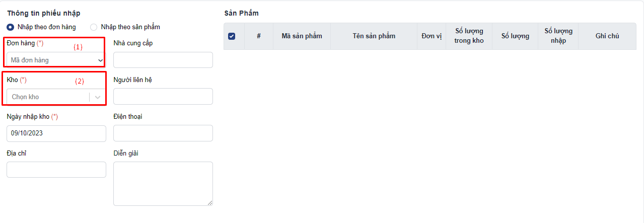Image resolution: width=644 pixels, height=223 pixels.
Task: Click the "Diễn giải" text area
Action: click(x=163, y=184)
